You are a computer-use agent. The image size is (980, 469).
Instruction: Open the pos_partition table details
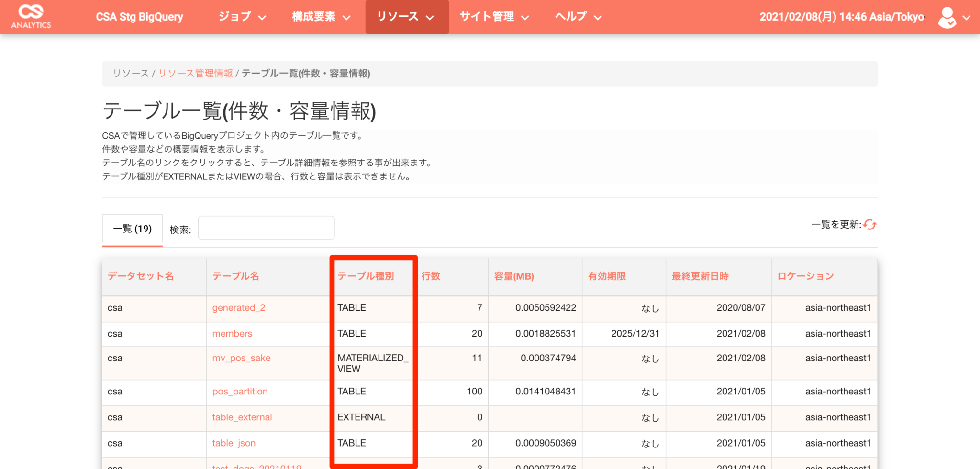coord(239,391)
